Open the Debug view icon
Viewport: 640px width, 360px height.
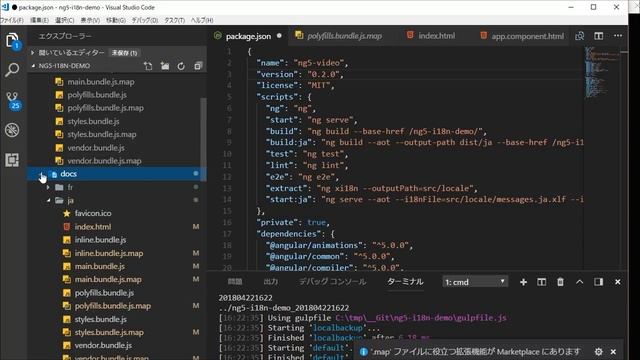click(x=12, y=130)
